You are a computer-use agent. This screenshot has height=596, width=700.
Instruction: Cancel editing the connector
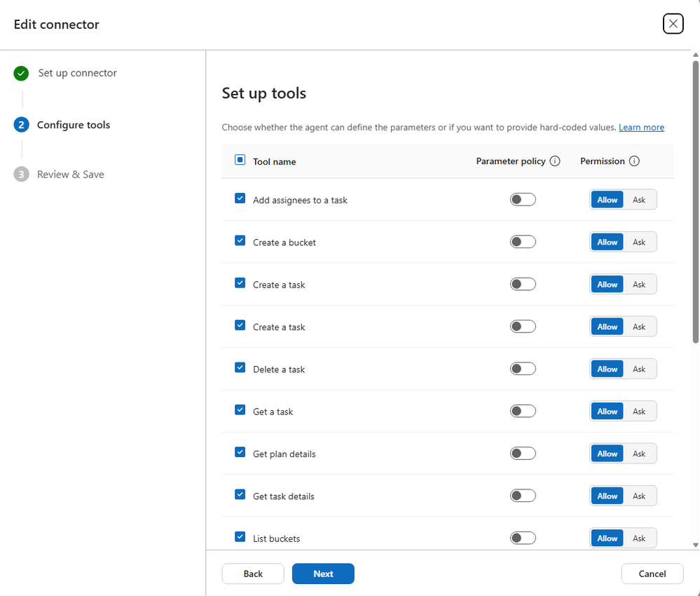[652, 574]
